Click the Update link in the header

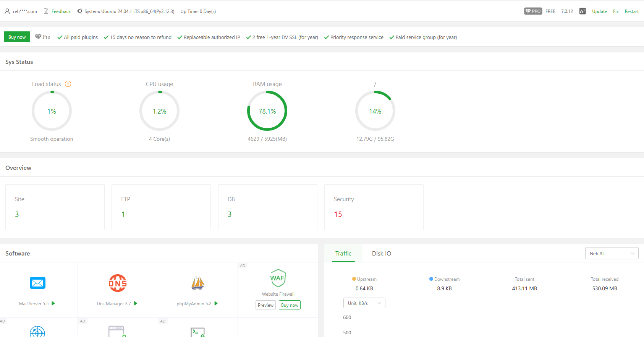tap(599, 11)
